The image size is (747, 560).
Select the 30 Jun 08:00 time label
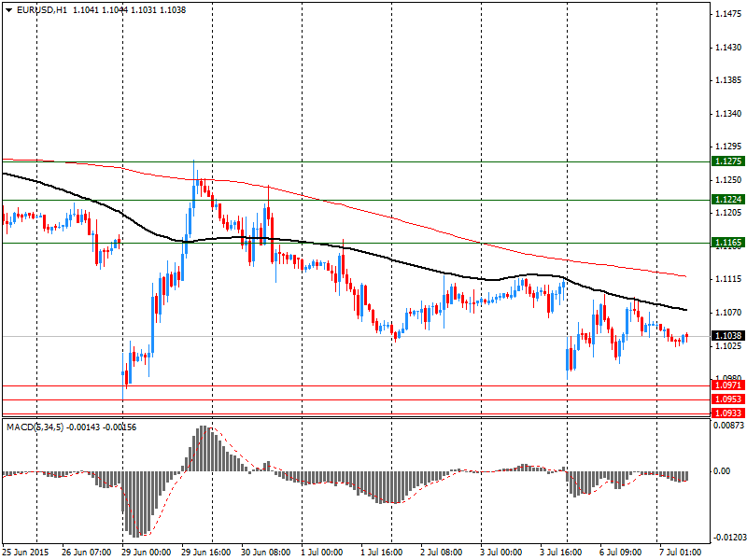coord(266,553)
